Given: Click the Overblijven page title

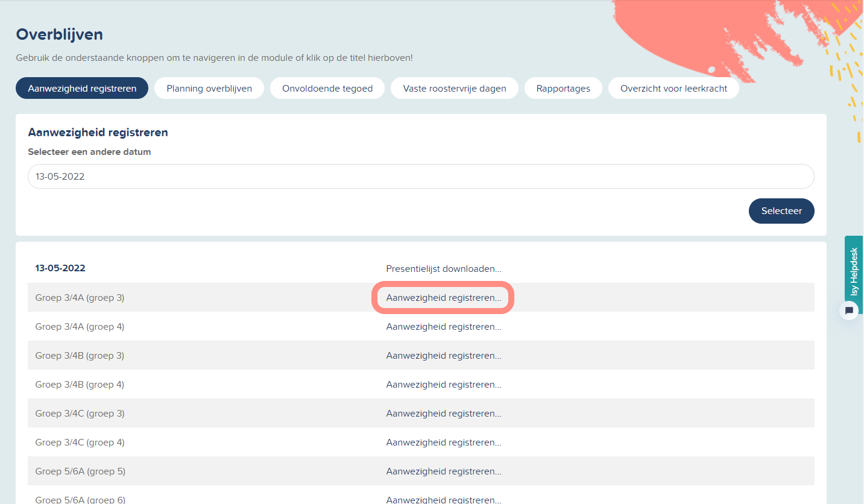Looking at the screenshot, I should pos(59,34).
